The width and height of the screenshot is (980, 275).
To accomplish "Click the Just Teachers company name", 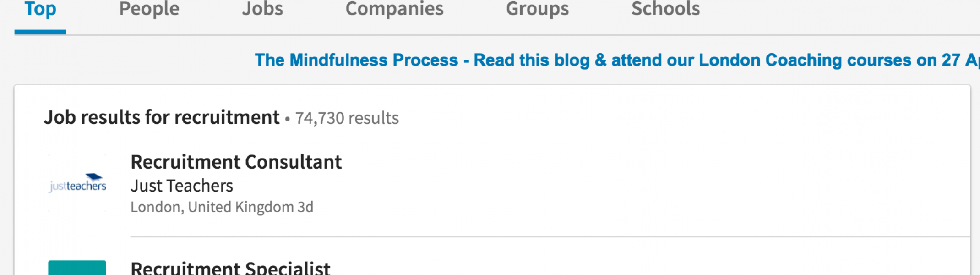I will [182, 186].
